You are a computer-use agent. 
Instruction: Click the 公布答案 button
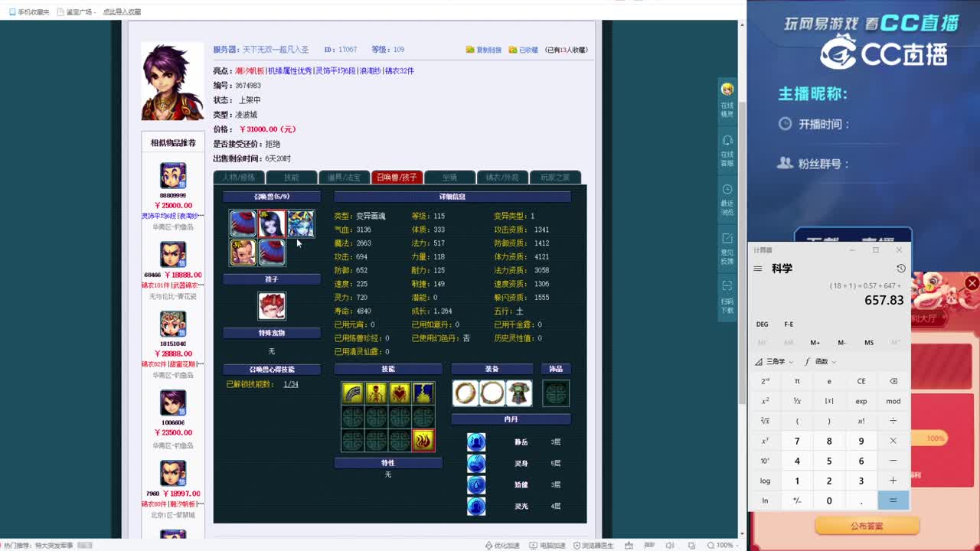866,526
